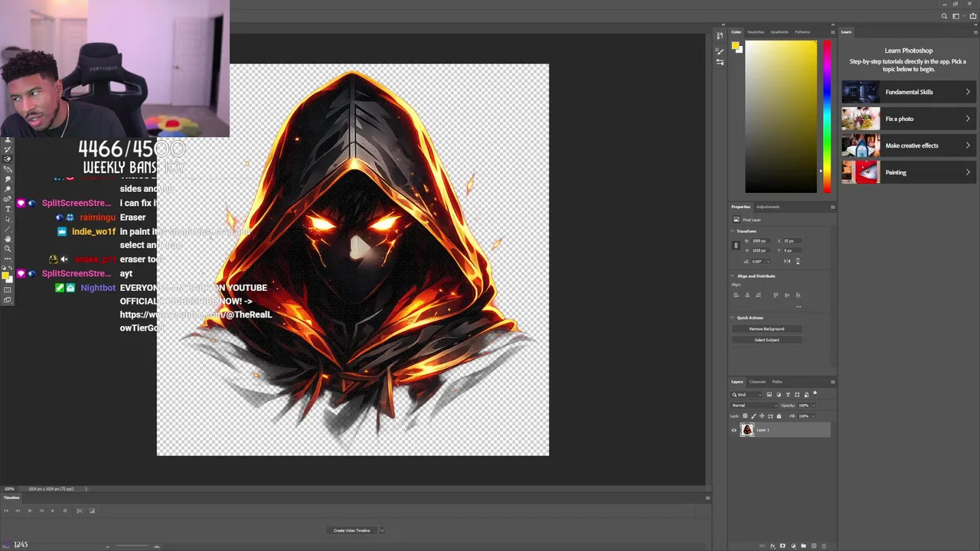Image resolution: width=980 pixels, height=551 pixels.
Task: Filter layers by type layers icon
Action: point(788,395)
